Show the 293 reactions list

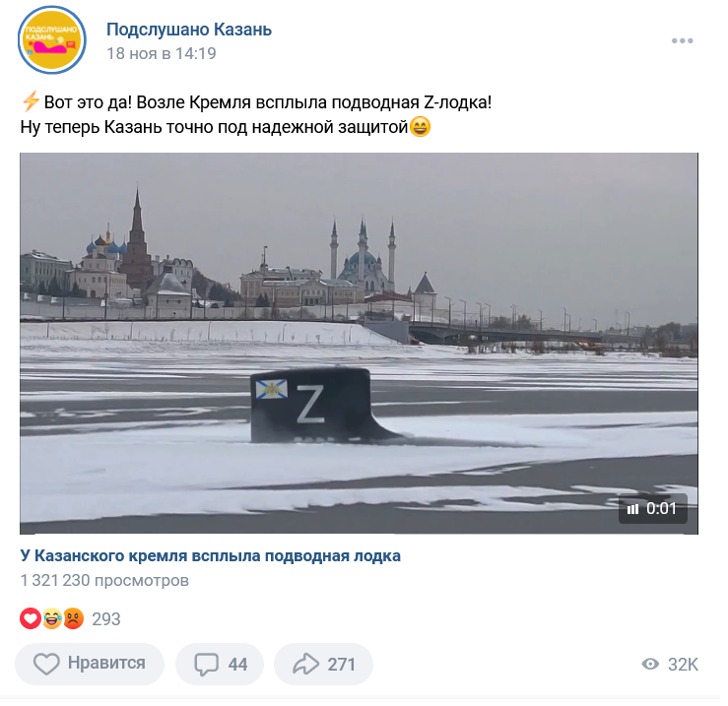[x=105, y=619]
